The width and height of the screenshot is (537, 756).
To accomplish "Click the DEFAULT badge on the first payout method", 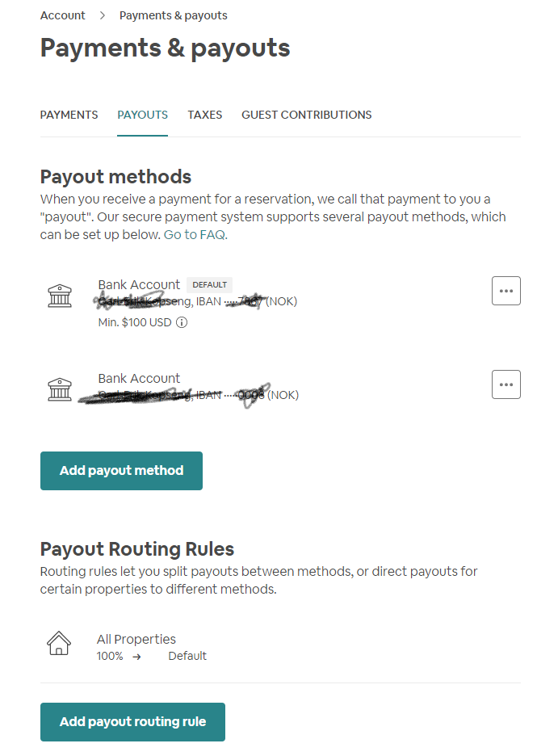I will tap(209, 284).
